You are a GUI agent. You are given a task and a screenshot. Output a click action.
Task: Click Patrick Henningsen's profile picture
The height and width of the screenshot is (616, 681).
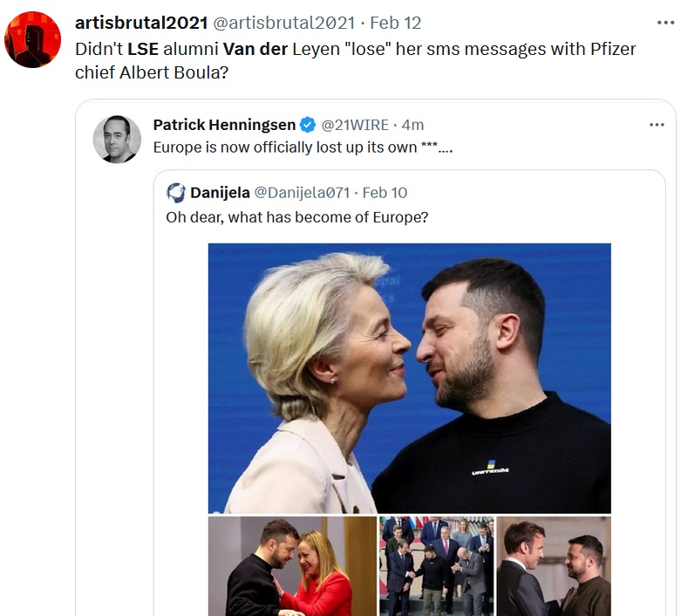pyautogui.click(x=117, y=139)
